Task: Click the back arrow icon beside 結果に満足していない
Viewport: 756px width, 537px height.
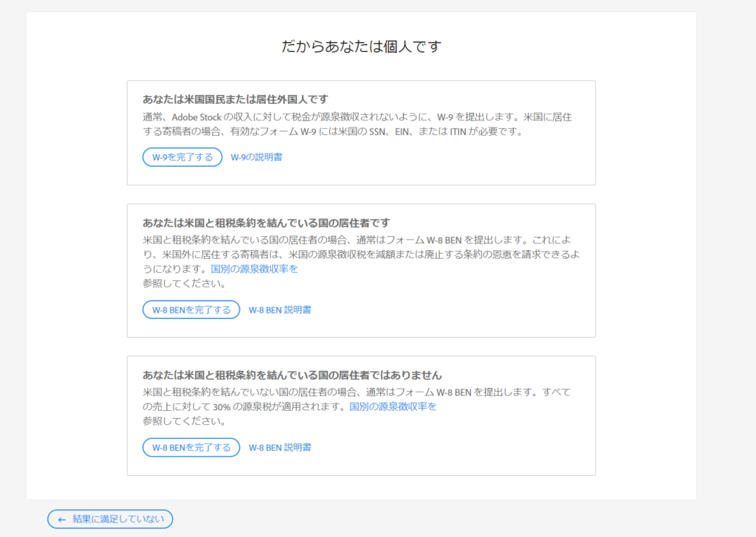Action: point(62,519)
